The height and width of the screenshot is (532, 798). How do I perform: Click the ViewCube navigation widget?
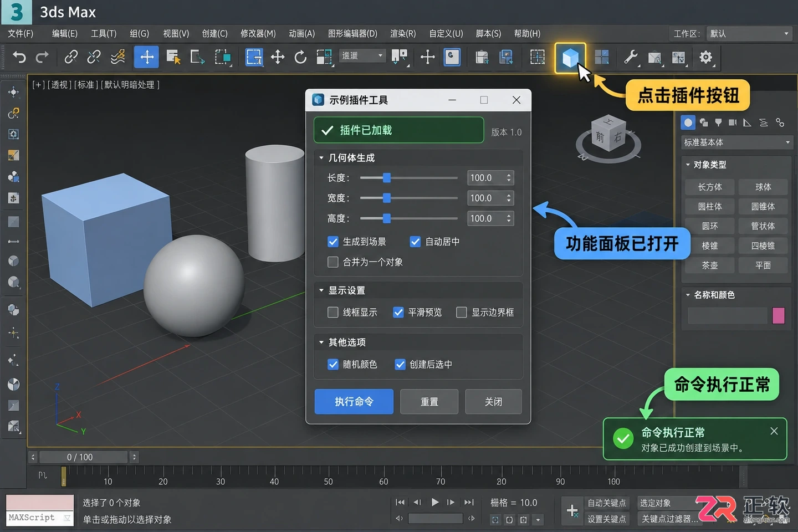tap(608, 139)
